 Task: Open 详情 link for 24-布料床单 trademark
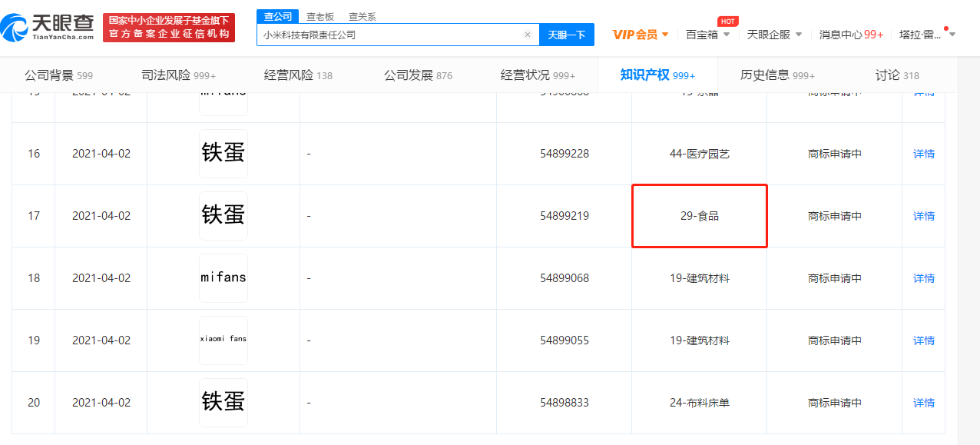pos(924,403)
